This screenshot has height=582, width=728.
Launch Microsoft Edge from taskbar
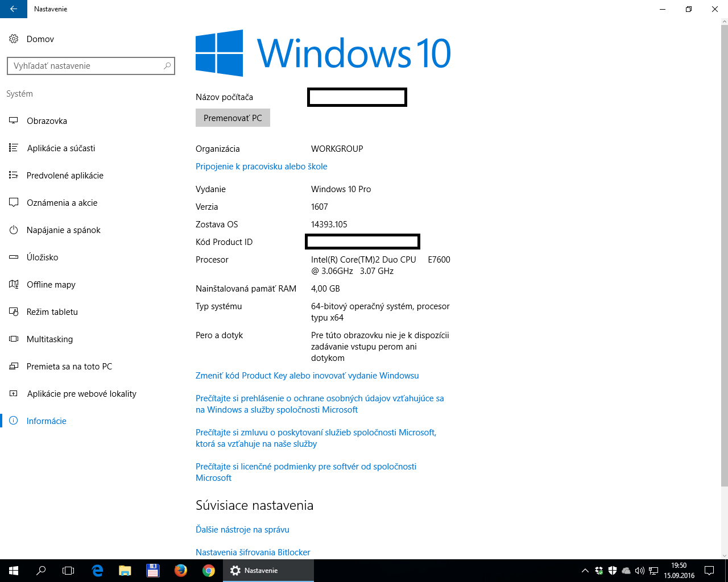click(x=98, y=571)
